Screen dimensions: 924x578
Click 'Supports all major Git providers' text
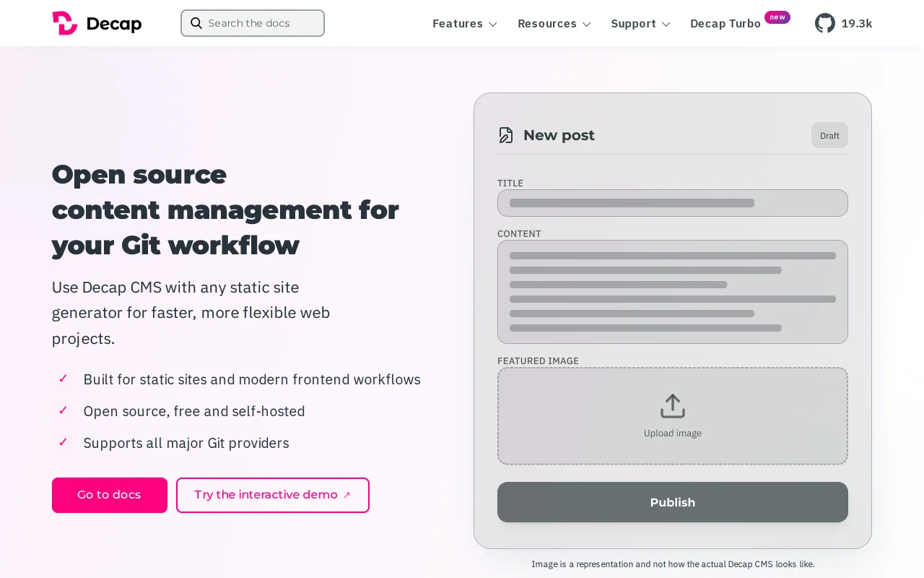click(186, 443)
